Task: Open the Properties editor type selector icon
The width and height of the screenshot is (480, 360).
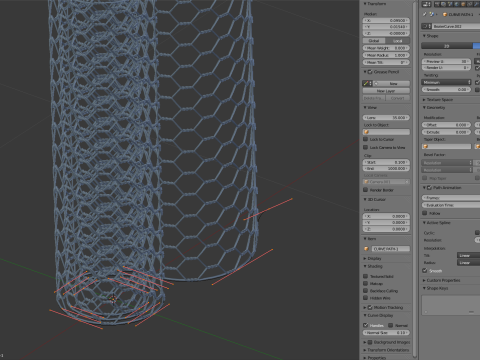Action: pos(426,4)
